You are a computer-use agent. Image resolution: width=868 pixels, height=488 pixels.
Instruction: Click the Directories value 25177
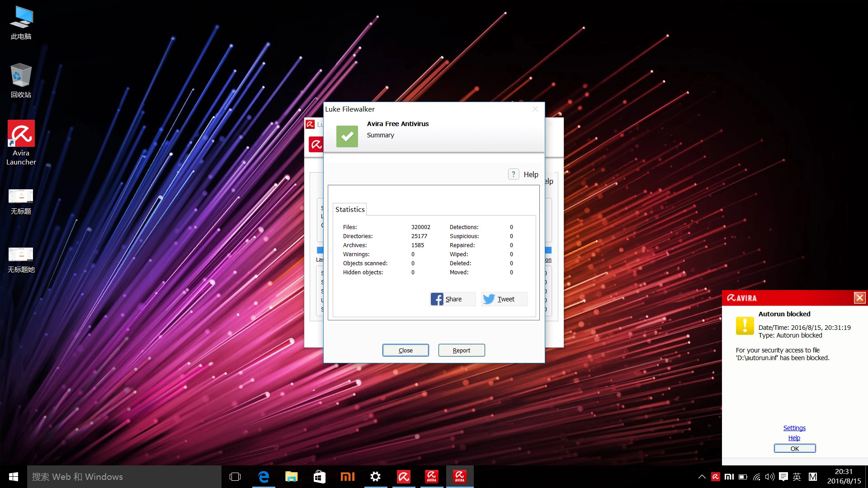[419, 236]
